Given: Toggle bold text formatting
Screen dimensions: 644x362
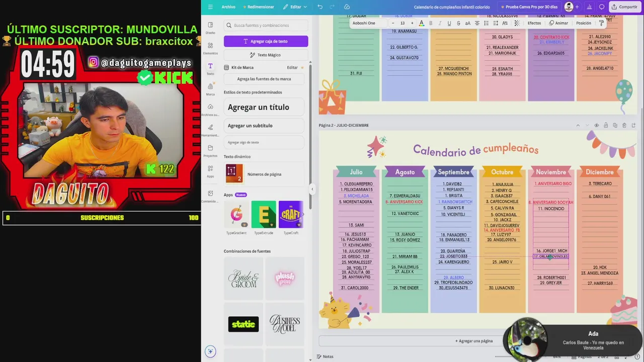Looking at the screenshot, I should pos(431,23).
